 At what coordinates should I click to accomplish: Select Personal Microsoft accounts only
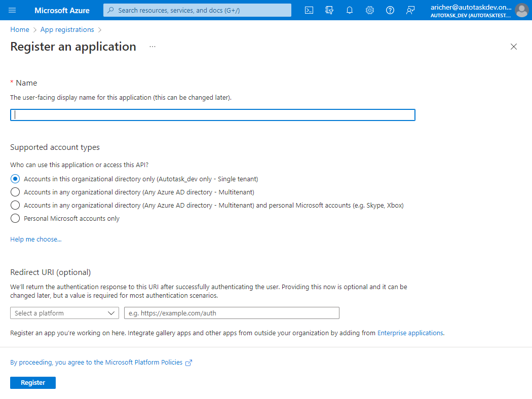pos(15,218)
